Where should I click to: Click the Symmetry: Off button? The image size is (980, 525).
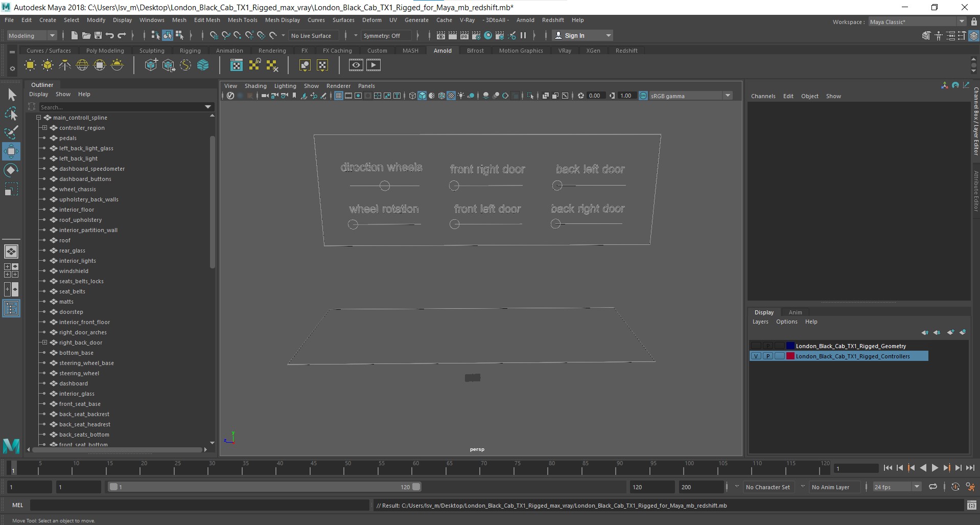[386, 35]
